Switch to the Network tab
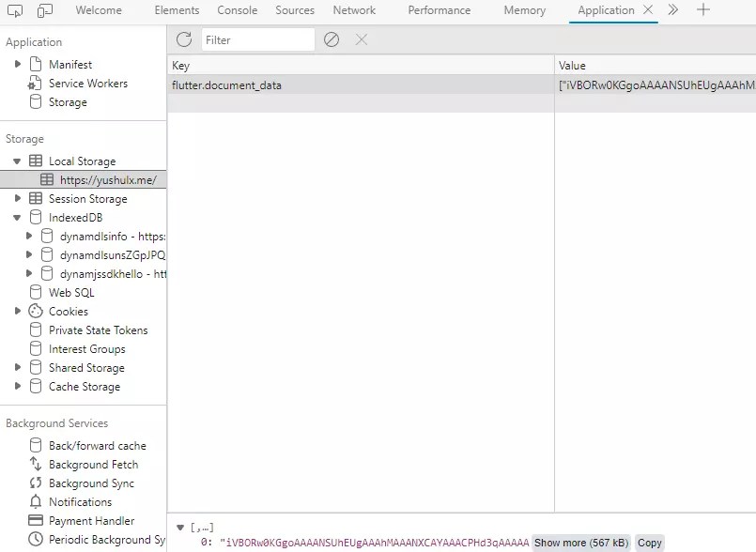756x552 pixels. coord(354,9)
